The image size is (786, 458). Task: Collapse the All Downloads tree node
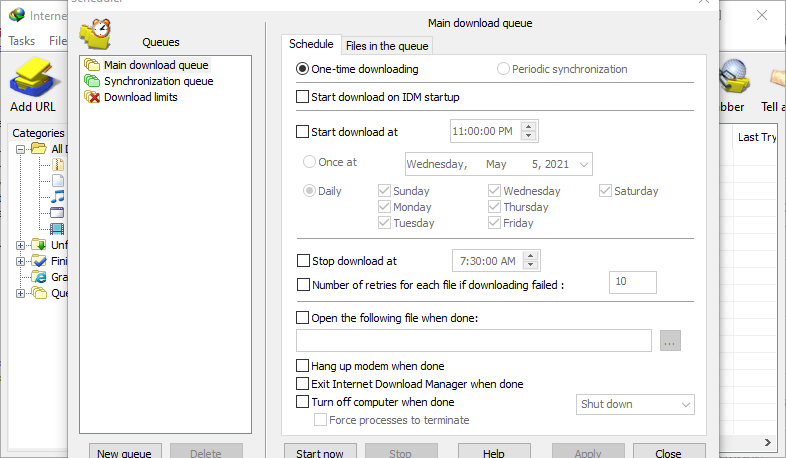(x=21, y=149)
